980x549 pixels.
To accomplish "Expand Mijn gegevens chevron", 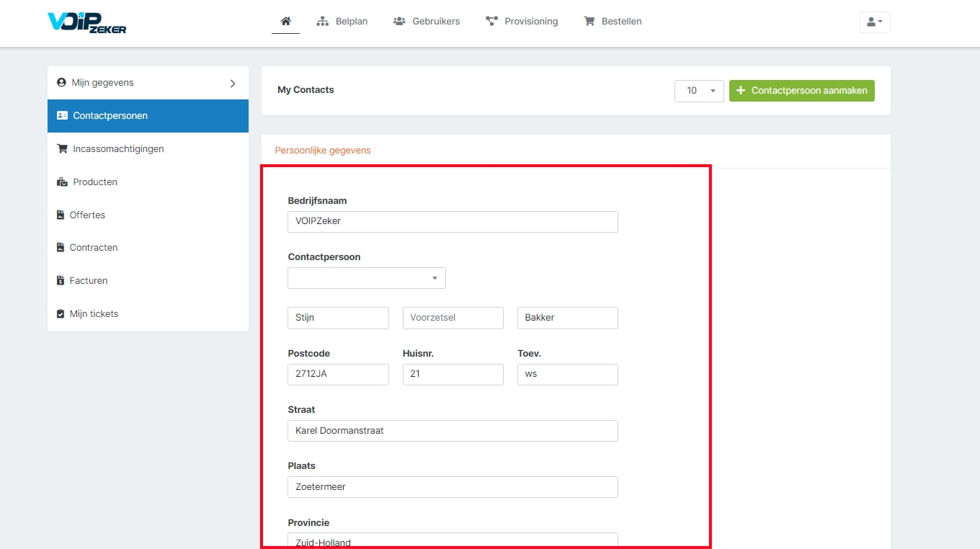I will (x=233, y=84).
